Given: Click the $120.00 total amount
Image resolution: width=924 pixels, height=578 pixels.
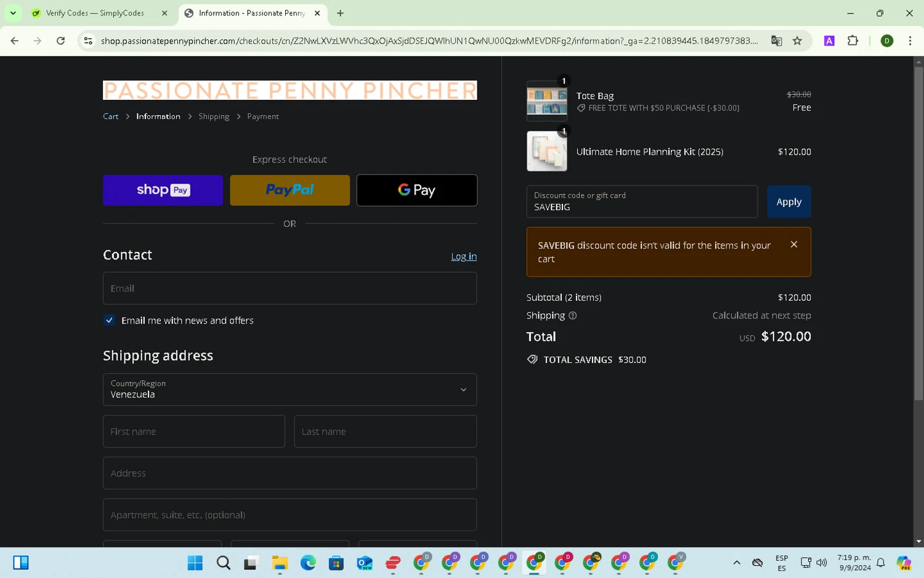Looking at the screenshot, I should [x=786, y=336].
